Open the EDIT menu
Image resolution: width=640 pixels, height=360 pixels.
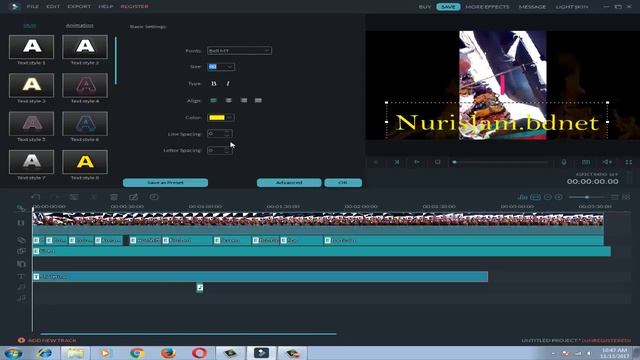[x=53, y=7]
